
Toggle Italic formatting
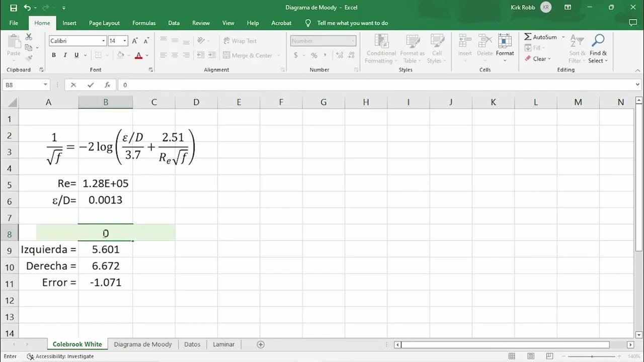[65, 55]
